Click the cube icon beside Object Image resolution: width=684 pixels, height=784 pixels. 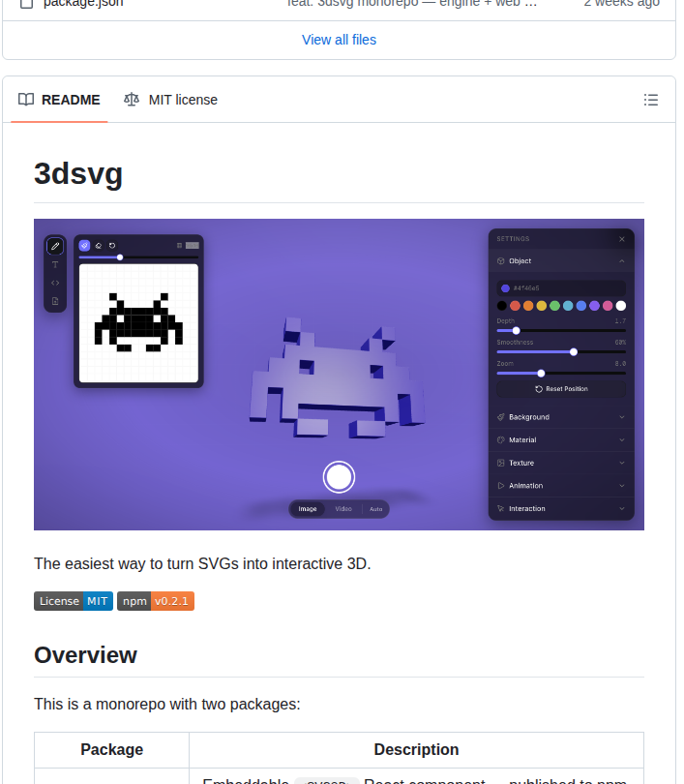500,261
